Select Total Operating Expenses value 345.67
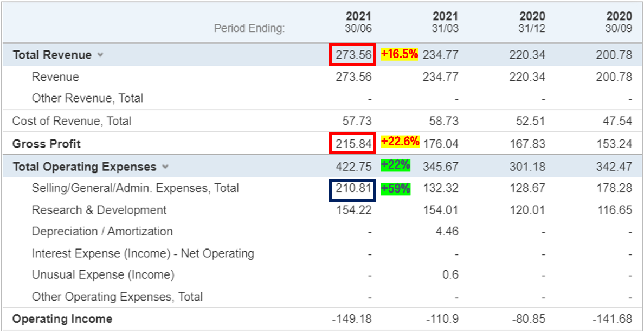The width and height of the screenshot is (644, 332). [x=441, y=167]
